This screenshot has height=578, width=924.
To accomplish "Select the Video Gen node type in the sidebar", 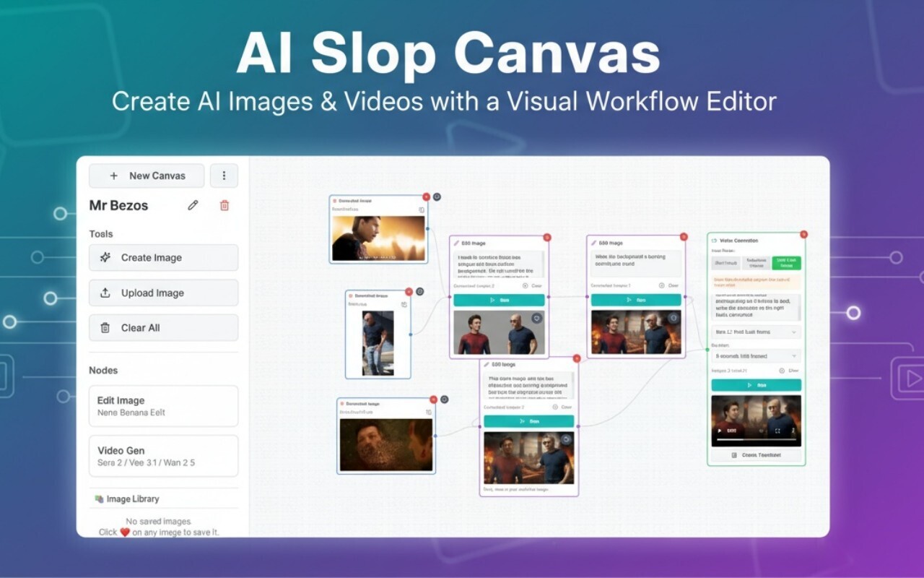I will pos(163,455).
